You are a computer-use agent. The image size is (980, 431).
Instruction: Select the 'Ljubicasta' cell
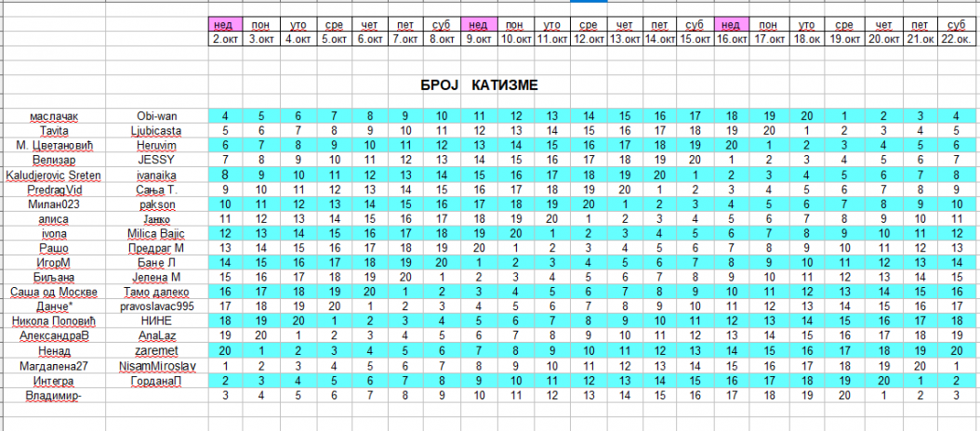tap(157, 130)
